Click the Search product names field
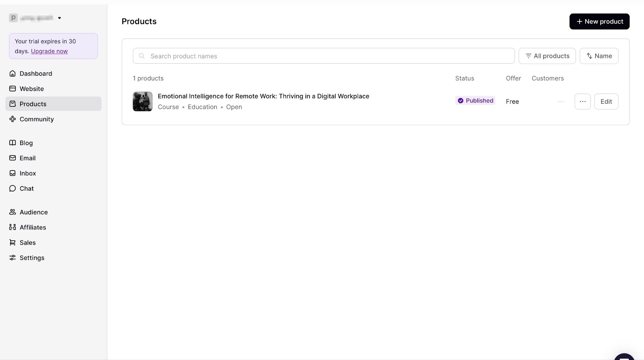The image size is (644, 360). (x=324, y=56)
